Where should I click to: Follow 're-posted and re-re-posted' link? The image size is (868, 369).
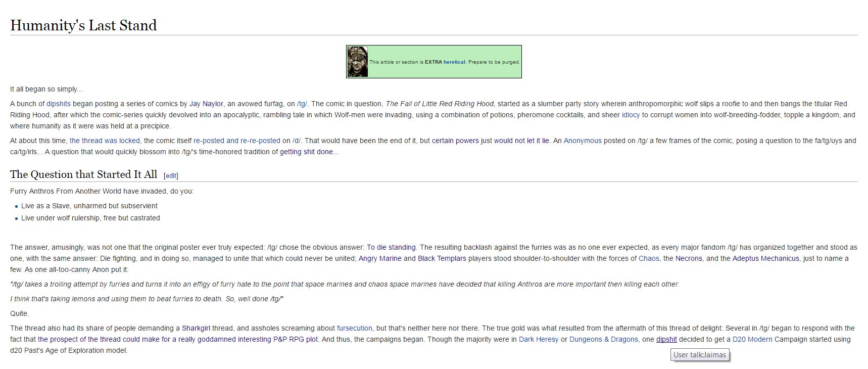tap(236, 141)
